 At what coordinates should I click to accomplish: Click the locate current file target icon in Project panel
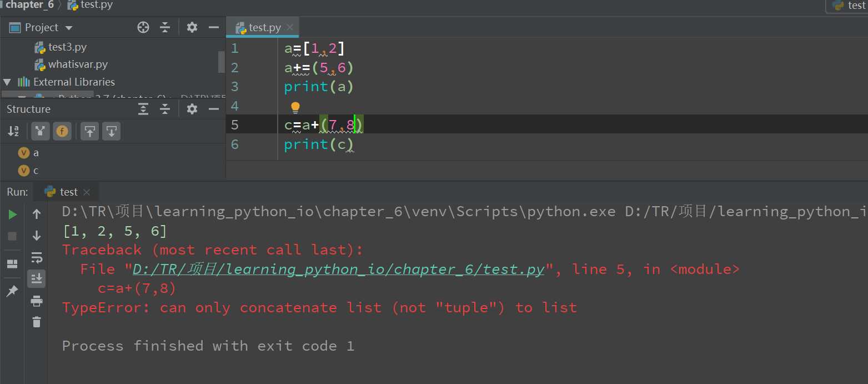[143, 27]
